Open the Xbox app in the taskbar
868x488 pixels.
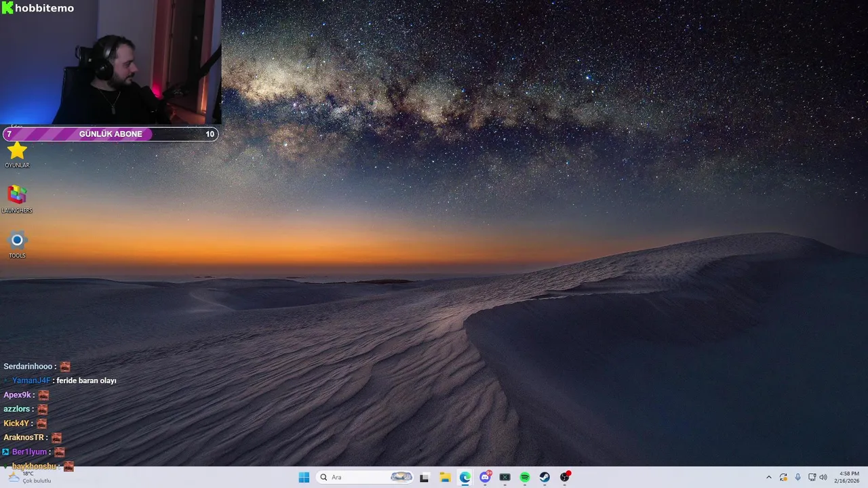point(505,477)
